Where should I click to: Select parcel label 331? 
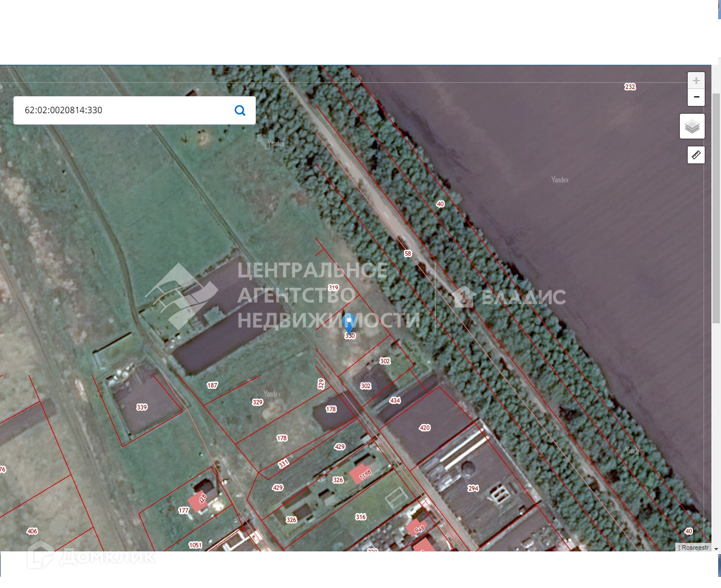pyautogui.click(x=283, y=464)
